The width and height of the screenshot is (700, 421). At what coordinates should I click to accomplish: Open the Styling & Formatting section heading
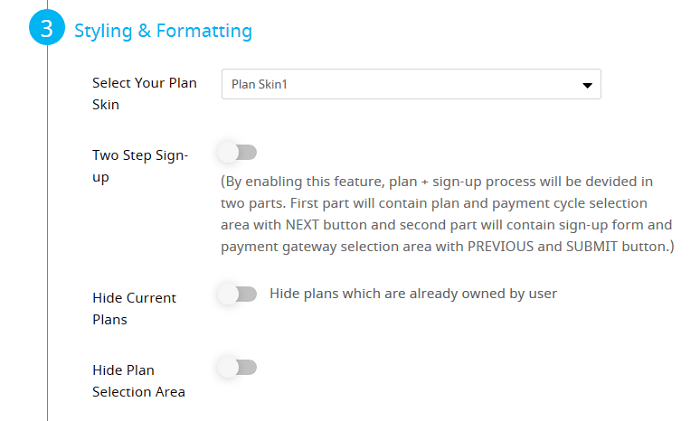163,31
